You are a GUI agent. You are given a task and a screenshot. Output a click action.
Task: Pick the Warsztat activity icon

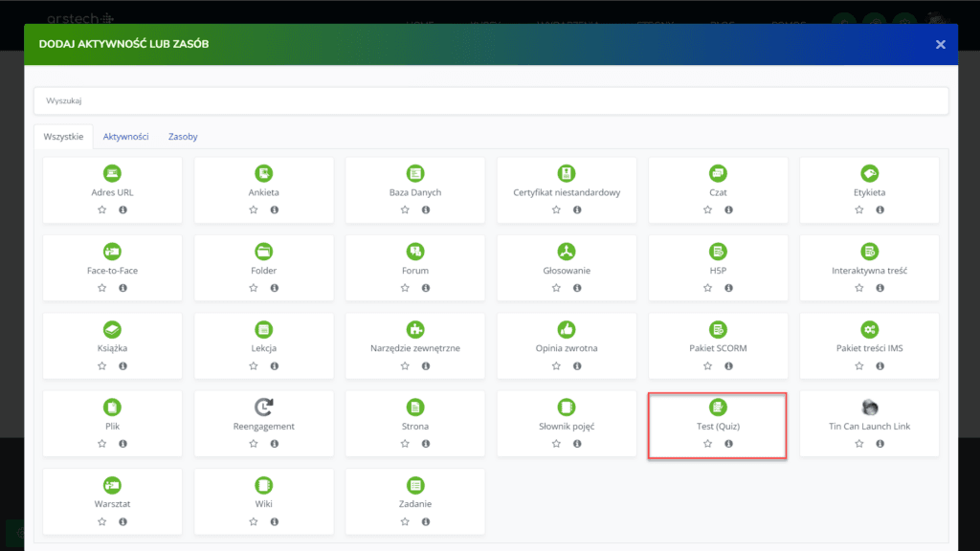click(112, 485)
